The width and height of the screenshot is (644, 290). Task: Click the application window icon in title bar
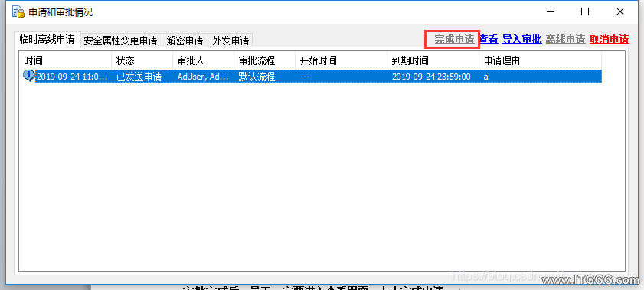pos(18,12)
